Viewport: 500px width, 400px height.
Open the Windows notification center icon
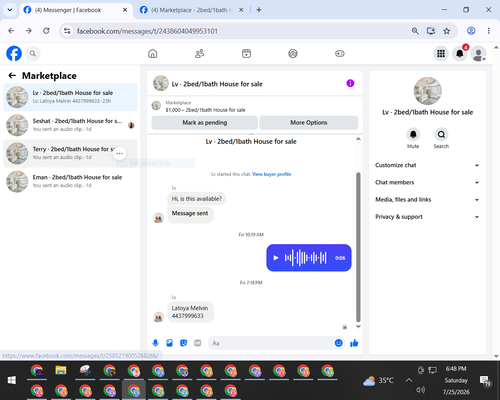pyautogui.click(x=484, y=380)
